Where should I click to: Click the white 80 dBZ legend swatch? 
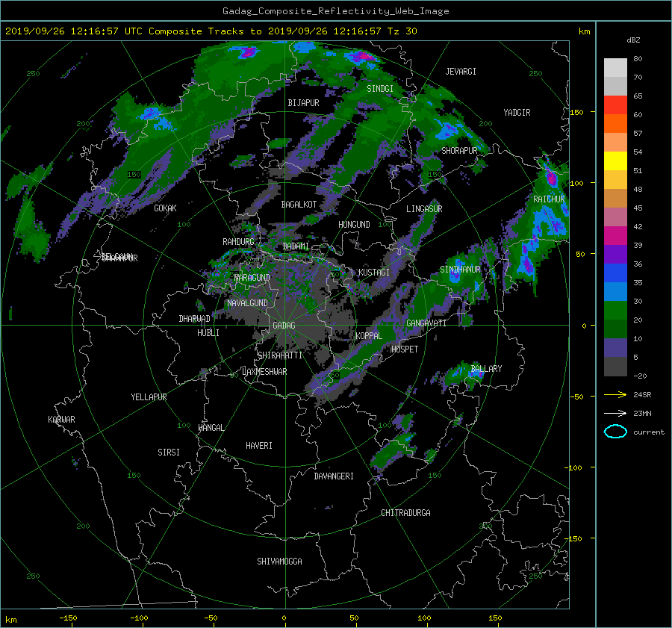point(615,67)
